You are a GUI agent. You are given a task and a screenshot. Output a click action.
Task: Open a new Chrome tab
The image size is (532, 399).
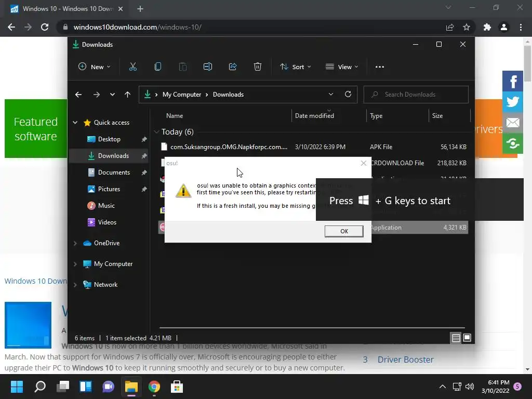click(140, 9)
